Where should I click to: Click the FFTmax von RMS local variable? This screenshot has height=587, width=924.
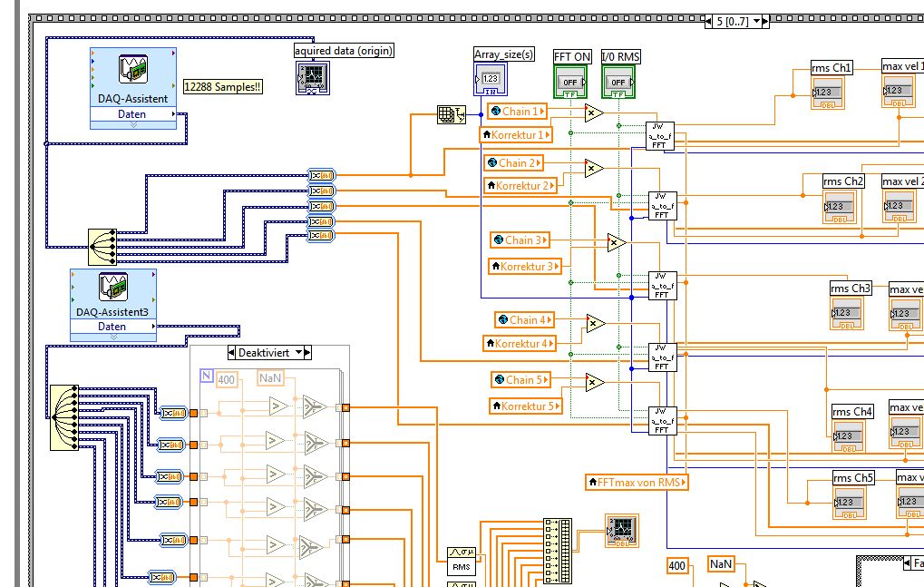coord(637,482)
